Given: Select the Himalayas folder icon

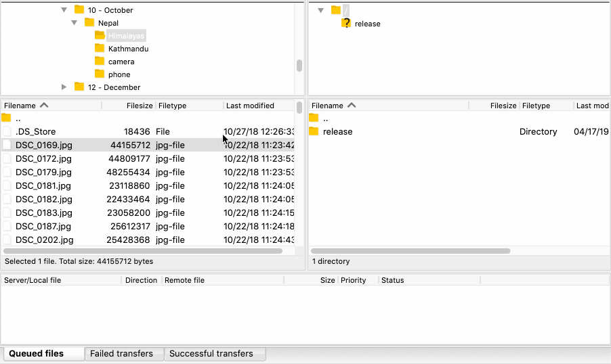Looking at the screenshot, I should (100, 35).
